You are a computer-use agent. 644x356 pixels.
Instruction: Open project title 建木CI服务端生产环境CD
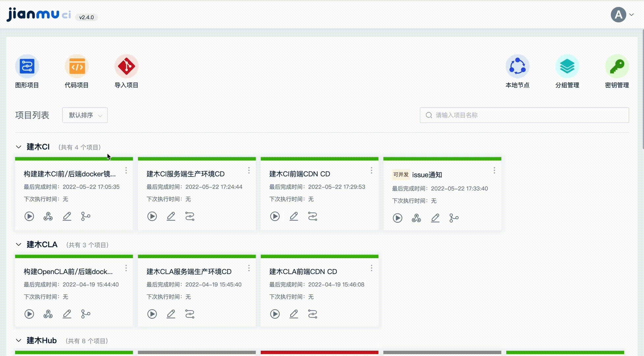tap(185, 174)
